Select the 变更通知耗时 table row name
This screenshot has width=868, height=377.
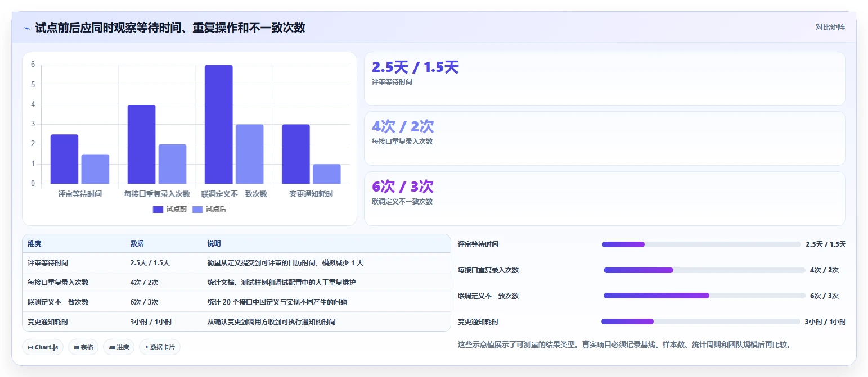pos(48,321)
